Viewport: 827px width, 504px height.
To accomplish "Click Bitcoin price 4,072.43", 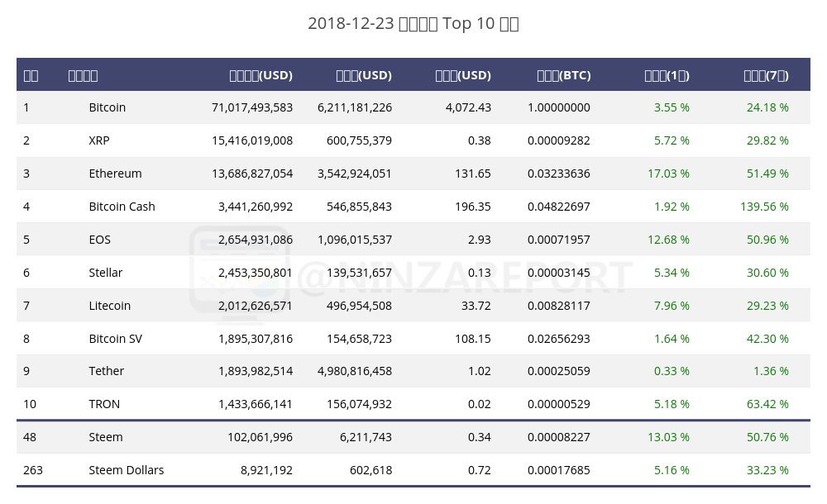I will [468, 107].
